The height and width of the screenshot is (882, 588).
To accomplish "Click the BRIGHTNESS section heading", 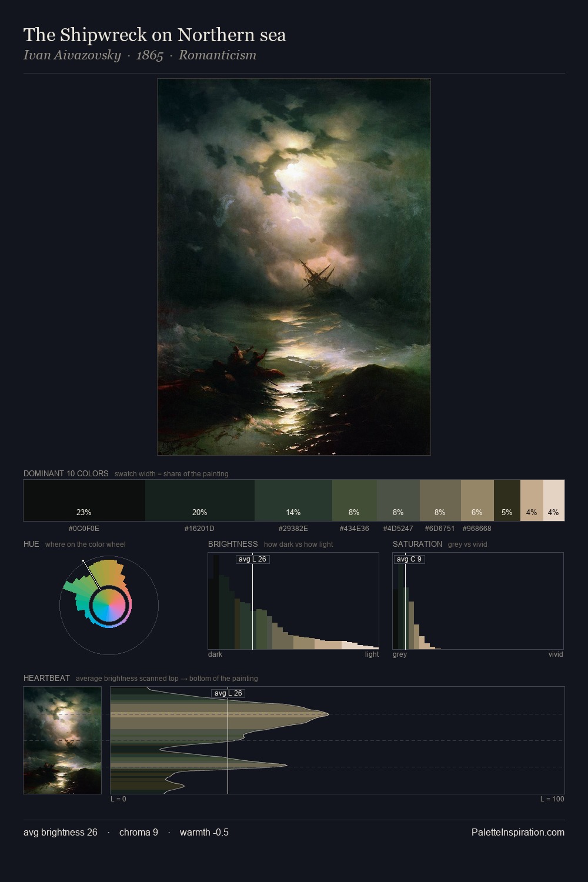I will pos(233,544).
